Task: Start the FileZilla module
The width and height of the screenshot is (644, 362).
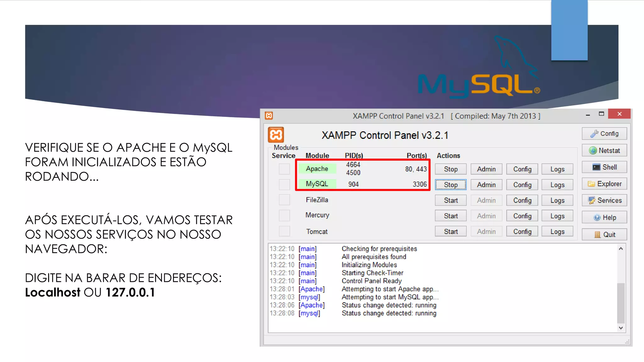Action: pos(451,200)
